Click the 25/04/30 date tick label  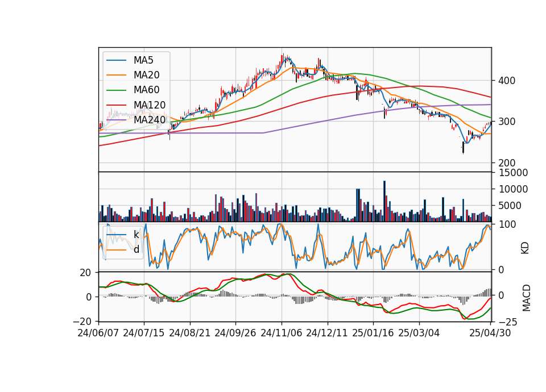tap(490, 333)
